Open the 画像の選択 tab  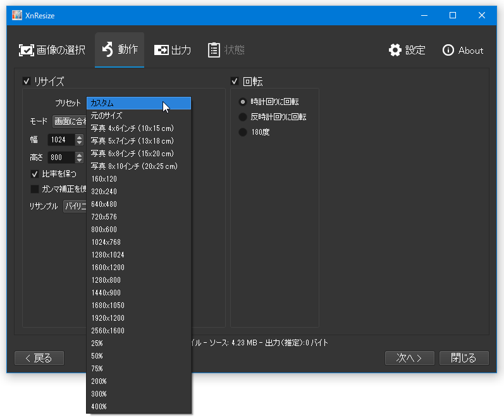[x=52, y=50]
